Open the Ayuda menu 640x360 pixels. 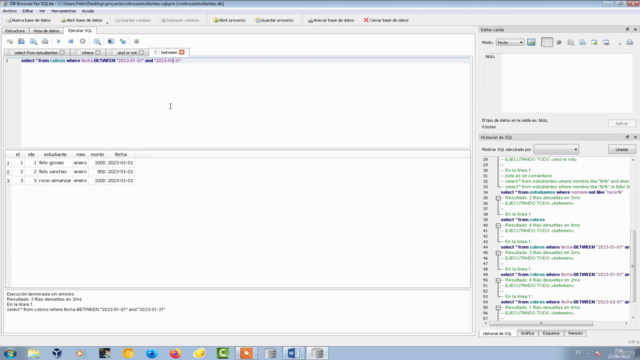coord(88,11)
